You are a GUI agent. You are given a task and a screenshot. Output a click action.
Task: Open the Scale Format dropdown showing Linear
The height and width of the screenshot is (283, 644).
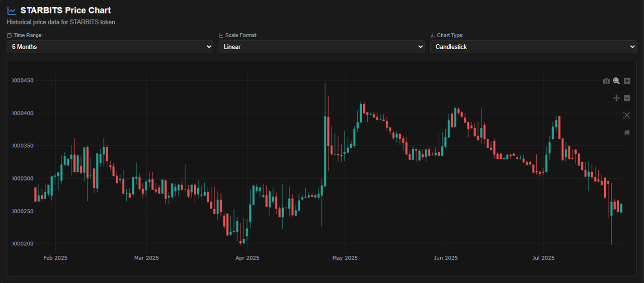point(321,47)
